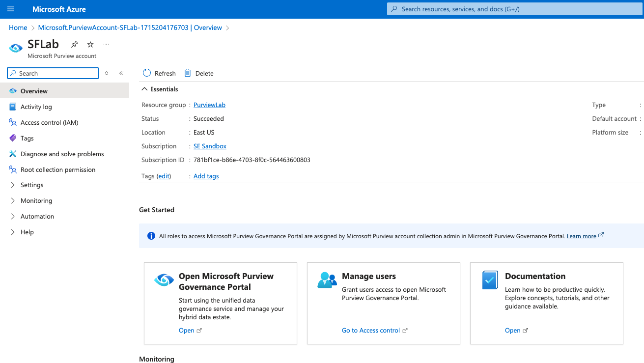644x363 pixels.
Task: Click the Add tags link
Action: pyautogui.click(x=206, y=176)
